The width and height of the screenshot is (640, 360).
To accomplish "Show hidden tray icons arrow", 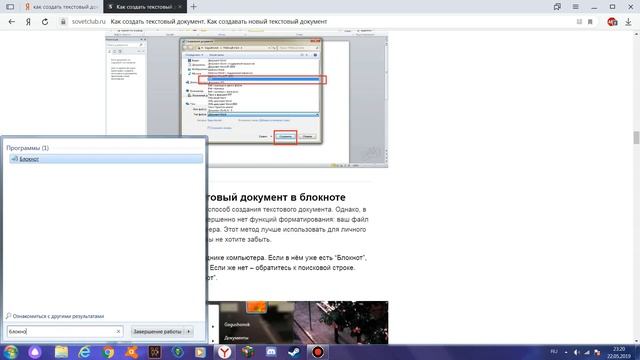I will click(x=566, y=352).
